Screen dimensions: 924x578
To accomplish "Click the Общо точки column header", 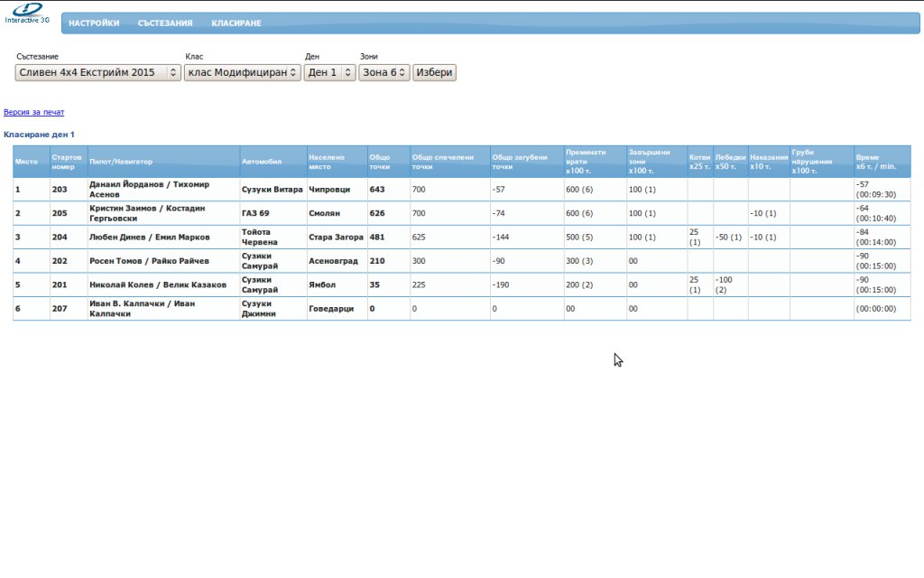I will tap(379, 162).
